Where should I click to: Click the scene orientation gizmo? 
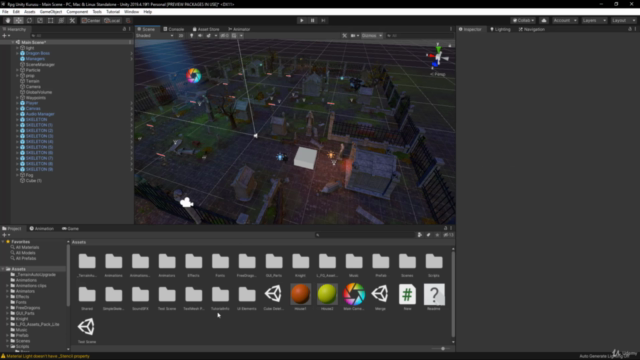(438, 57)
